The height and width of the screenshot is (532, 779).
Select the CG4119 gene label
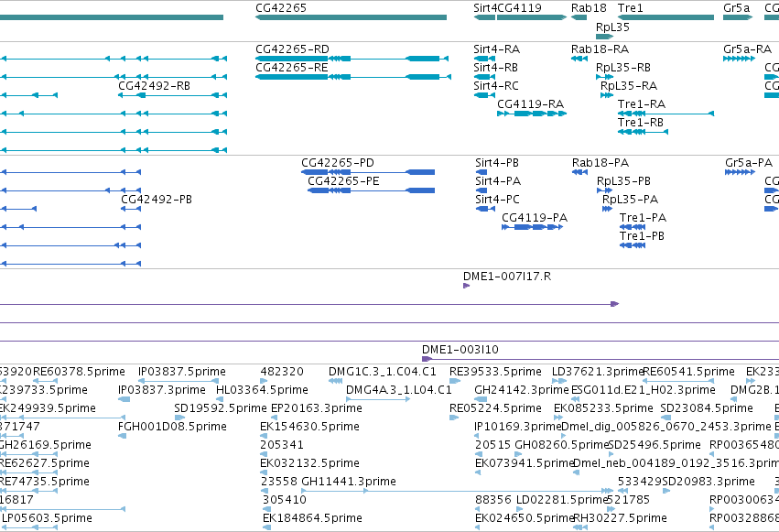pyautogui.click(x=519, y=8)
